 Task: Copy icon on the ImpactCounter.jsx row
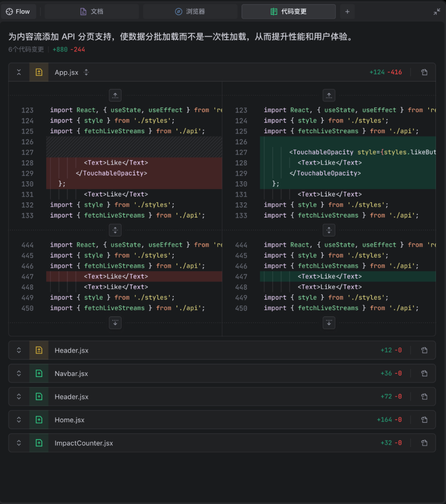click(x=424, y=443)
